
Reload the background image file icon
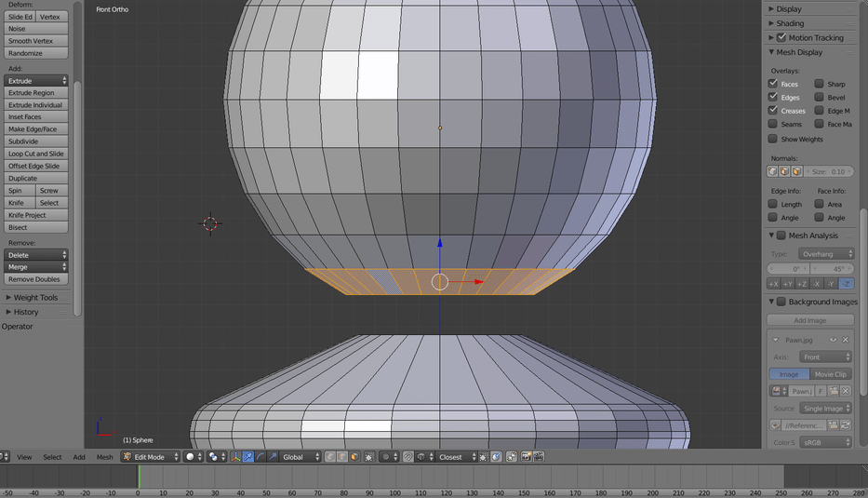tap(847, 424)
